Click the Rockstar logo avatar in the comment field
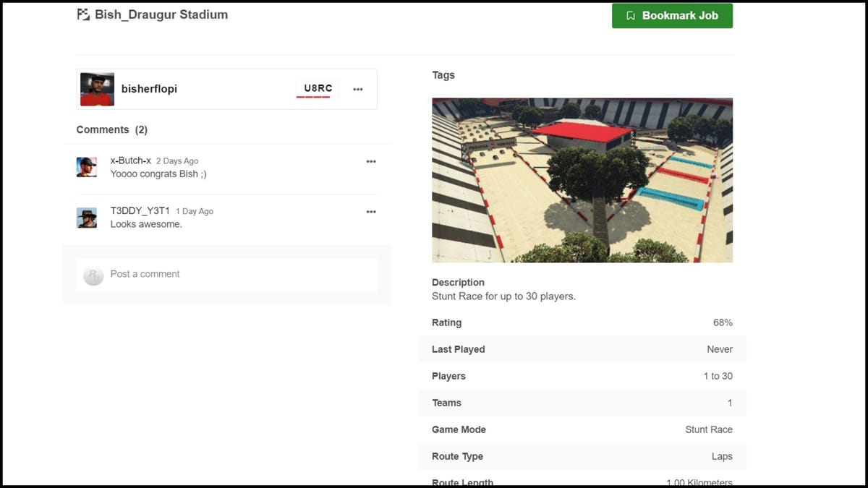Image resolution: width=868 pixels, height=488 pixels. (x=93, y=275)
